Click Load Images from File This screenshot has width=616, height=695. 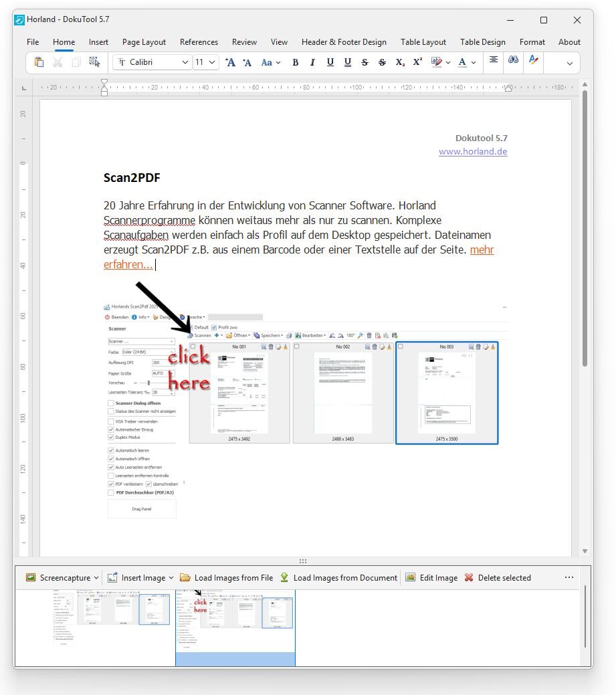(x=227, y=577)
